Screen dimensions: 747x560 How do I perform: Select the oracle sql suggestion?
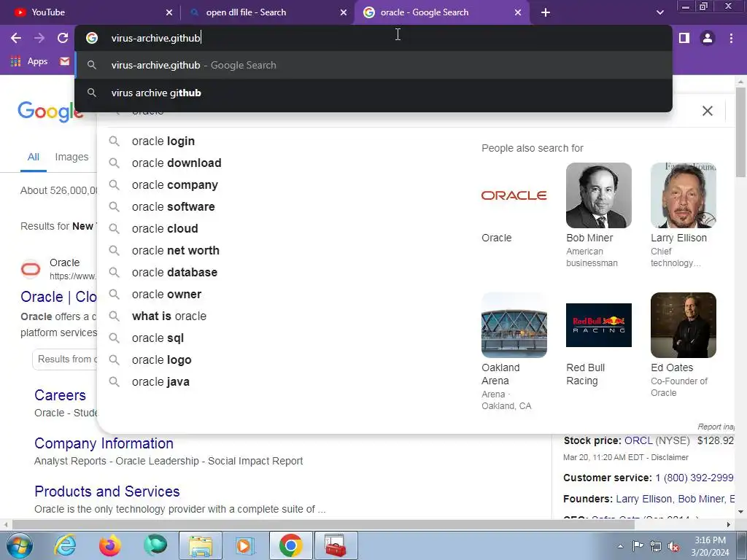158,338
